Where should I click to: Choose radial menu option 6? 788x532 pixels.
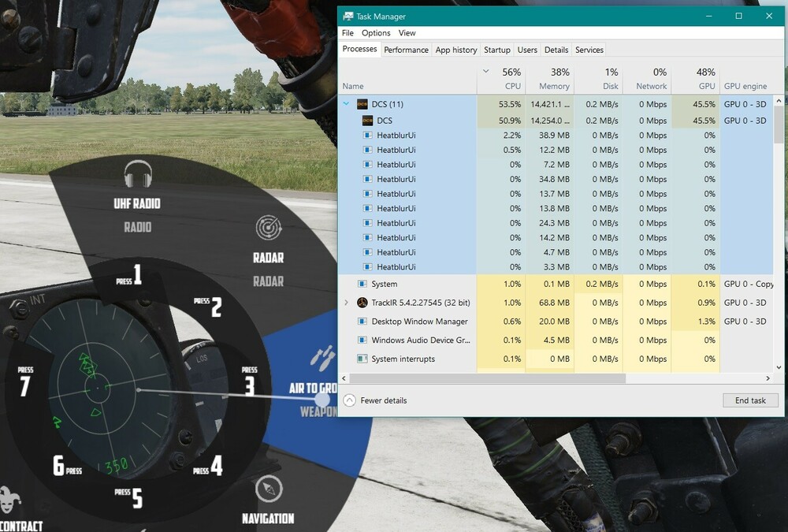67,466
